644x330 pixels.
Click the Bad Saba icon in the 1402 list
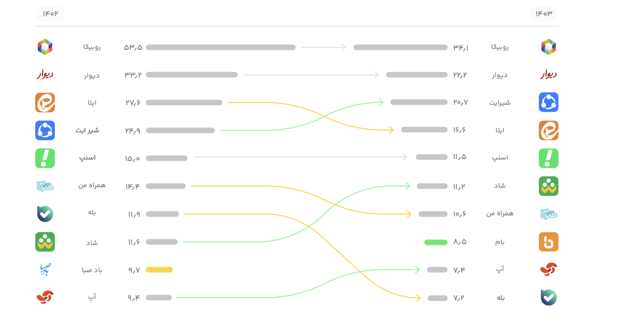[x=45, y=270]
